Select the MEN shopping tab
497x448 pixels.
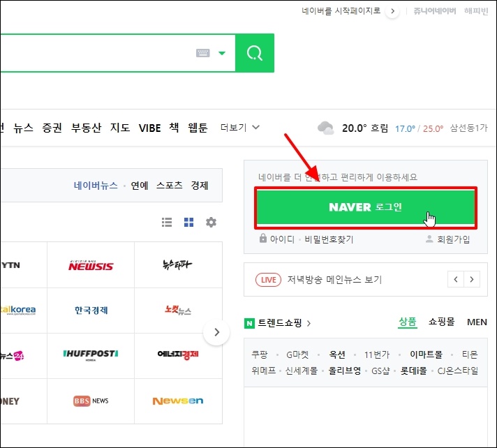tap(477, 322)
